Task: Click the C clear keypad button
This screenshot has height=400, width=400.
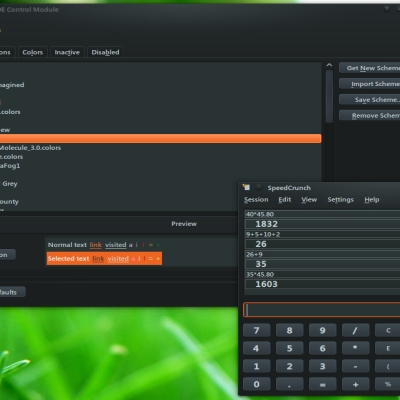Action: point(388,330)
